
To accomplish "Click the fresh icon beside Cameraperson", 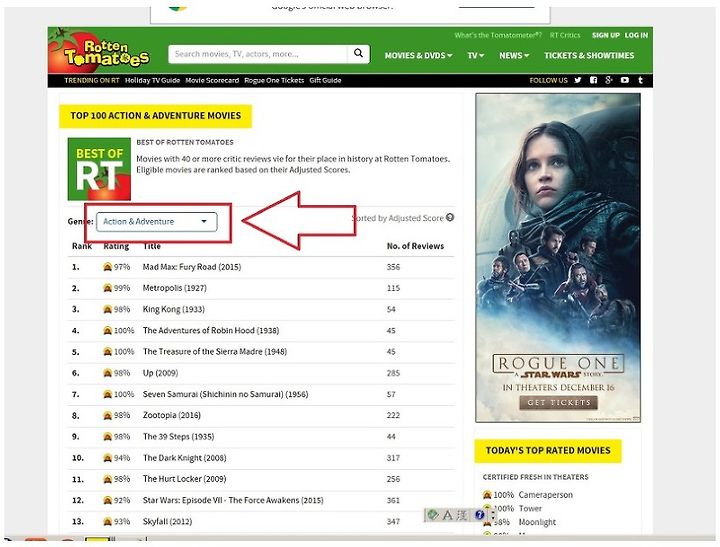I will 487,495.
